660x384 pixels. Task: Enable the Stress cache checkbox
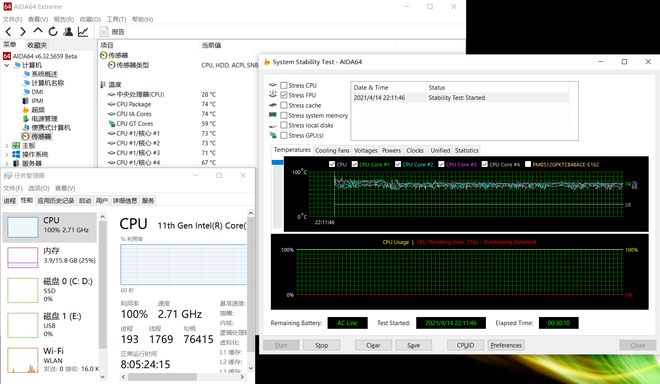[284, 105]
